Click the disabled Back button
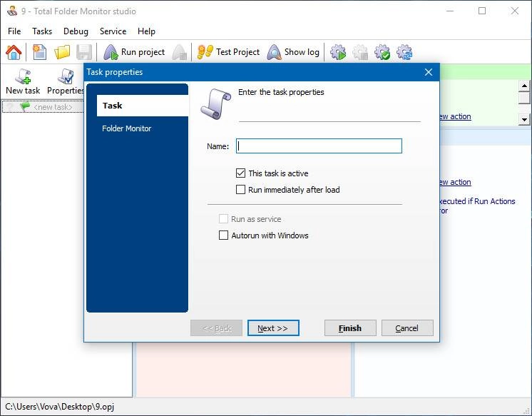 [217, 328]
